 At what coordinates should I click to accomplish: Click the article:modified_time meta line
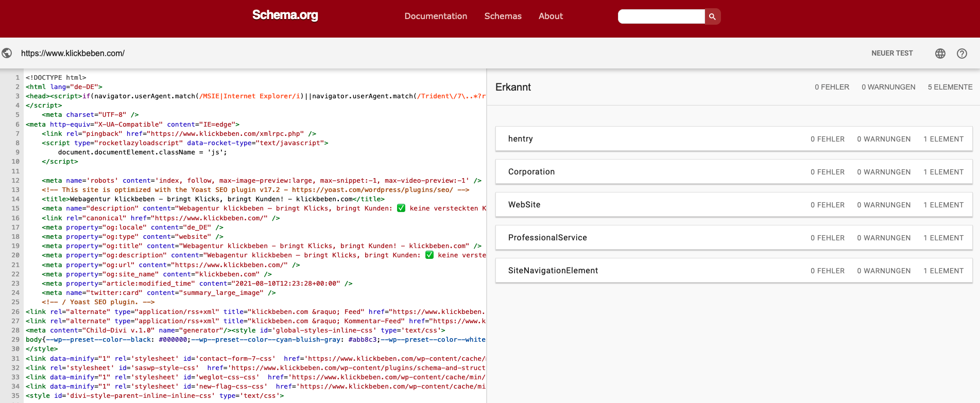(197, 284)
